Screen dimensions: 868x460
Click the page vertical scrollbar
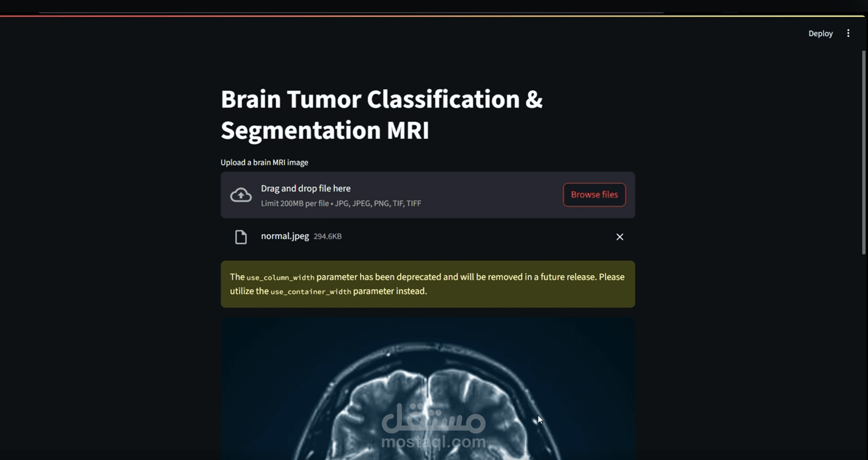point(863,152)
